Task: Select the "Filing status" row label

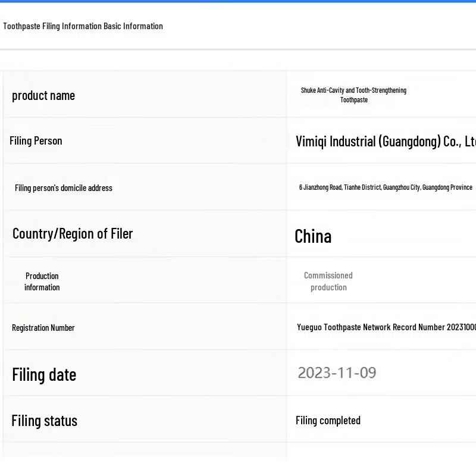Action: click(x=45, y=421)
